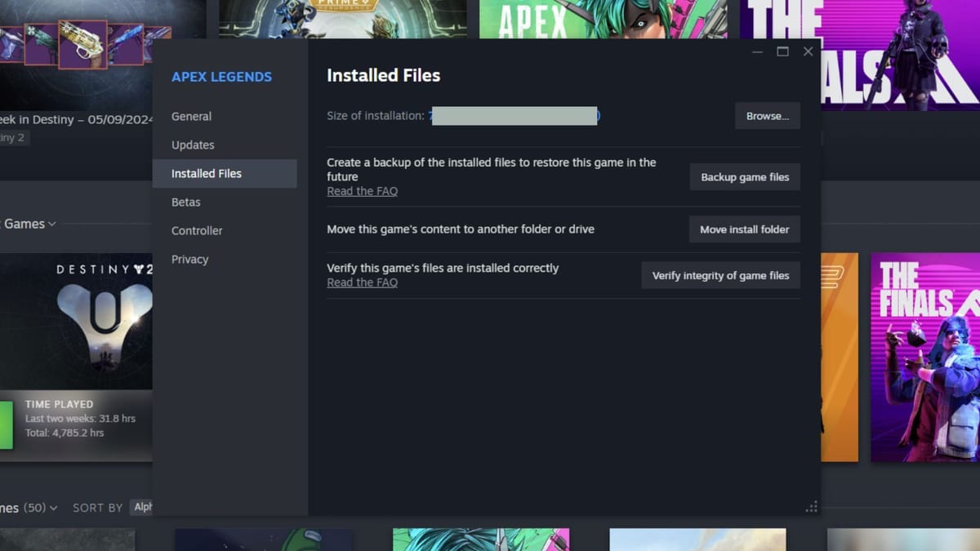980x551 pixels.
Task: Click the Move install folder button
Action: [x=744, y=229]
